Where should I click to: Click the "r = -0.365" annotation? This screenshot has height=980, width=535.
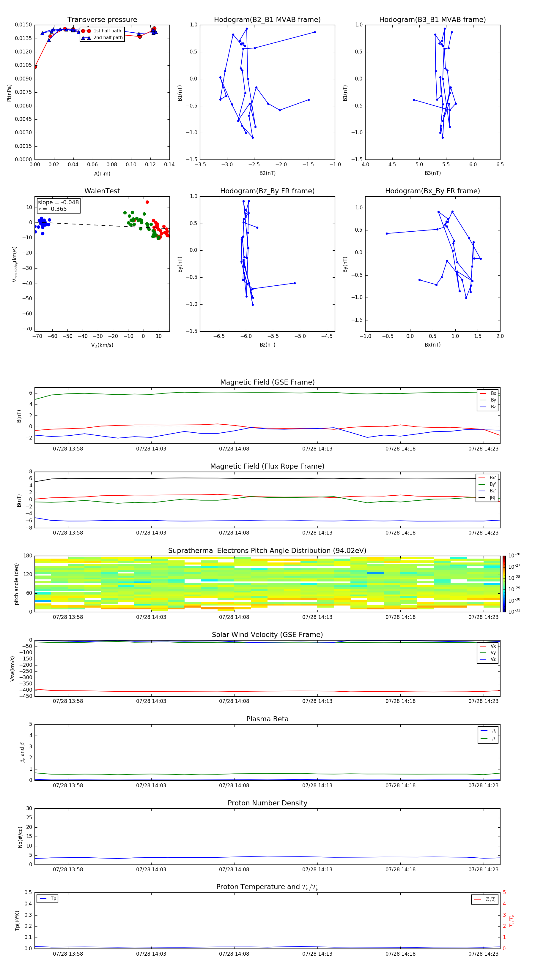(52, 209)
